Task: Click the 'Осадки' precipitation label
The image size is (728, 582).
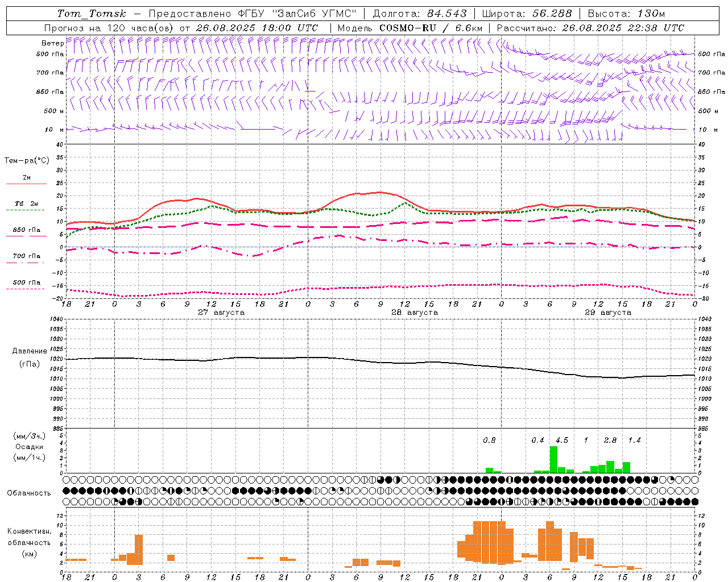Action: coord(29,447)
